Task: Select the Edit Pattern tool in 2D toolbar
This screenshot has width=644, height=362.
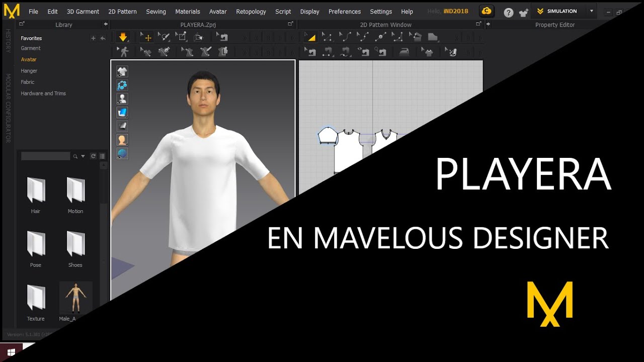Action: click(x=328, y=37)
